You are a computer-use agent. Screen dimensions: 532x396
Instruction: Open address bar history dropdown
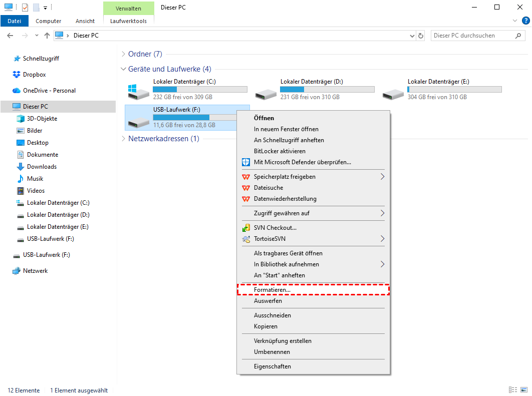tap(412, 36)
